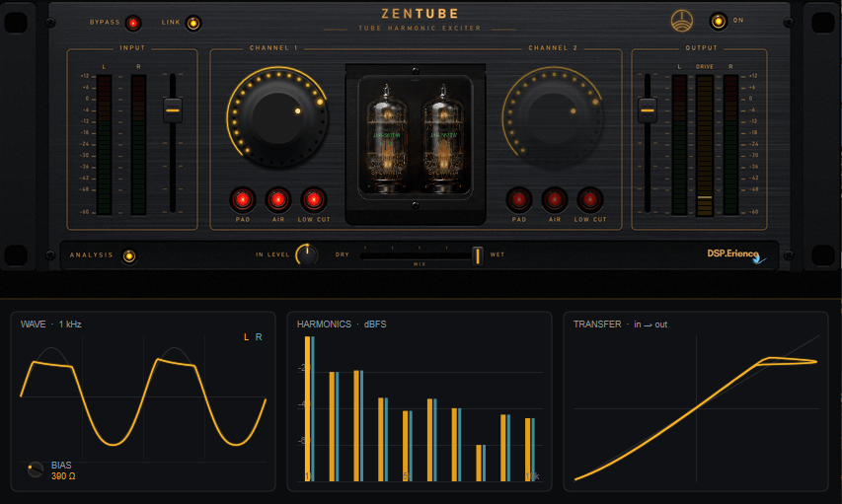Click the 'TRANSFER · in → out' panel title
The width and height of the screenshot is (842, 504).
pyautogui.click(x=620, y=324)
